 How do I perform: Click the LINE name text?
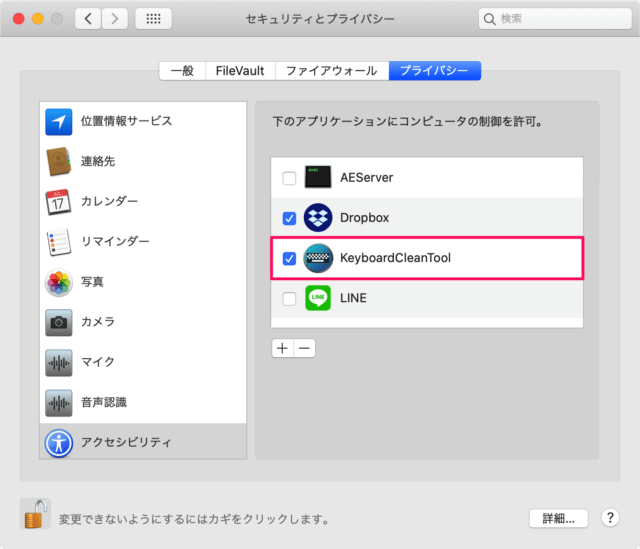353,298
